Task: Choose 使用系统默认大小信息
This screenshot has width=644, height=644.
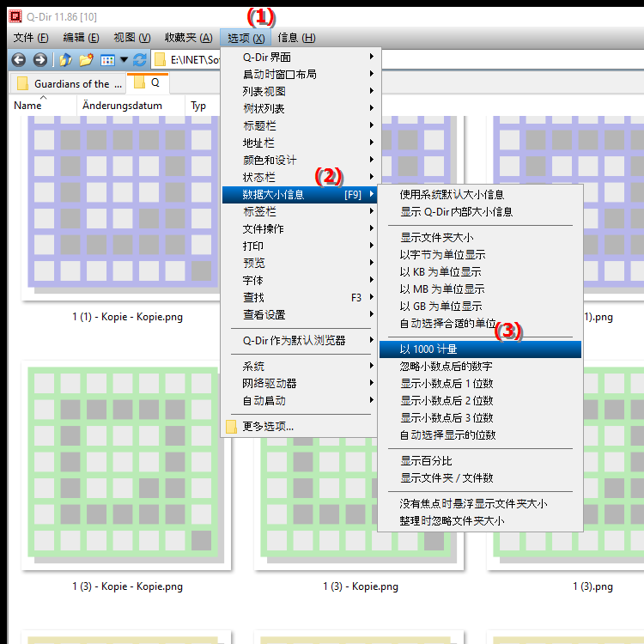Action: click(480, 194)
